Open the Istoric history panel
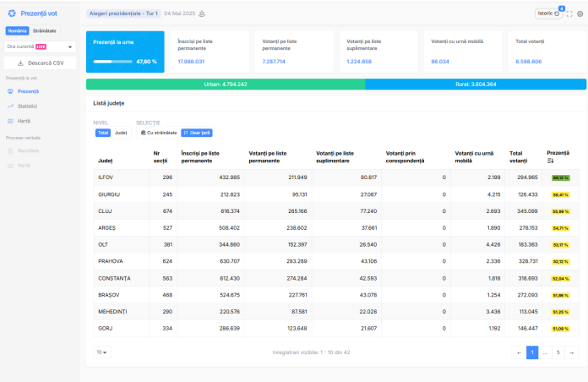 547,14
